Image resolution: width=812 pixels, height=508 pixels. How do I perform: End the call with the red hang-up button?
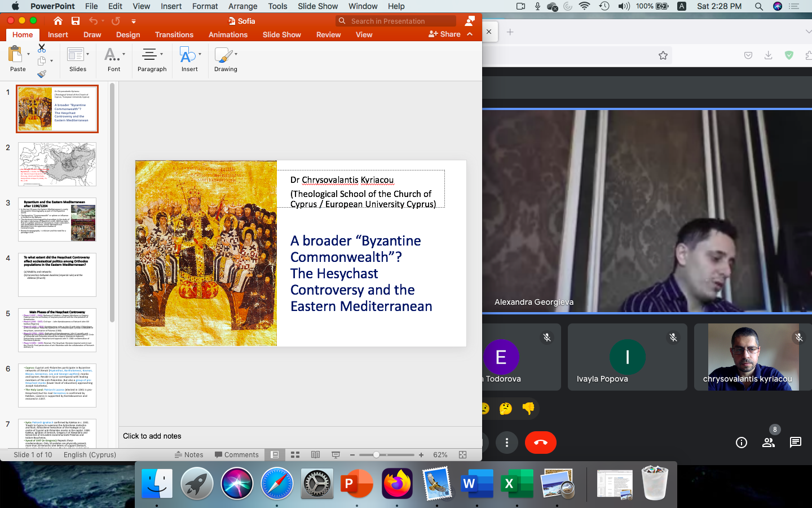tap(540, 442)
